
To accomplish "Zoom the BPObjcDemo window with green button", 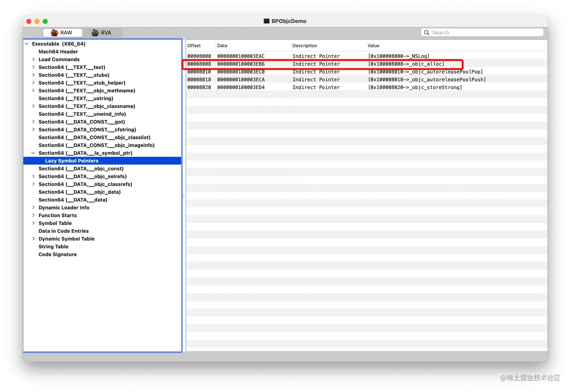I will pyautogui.click(x=45, y=22).
